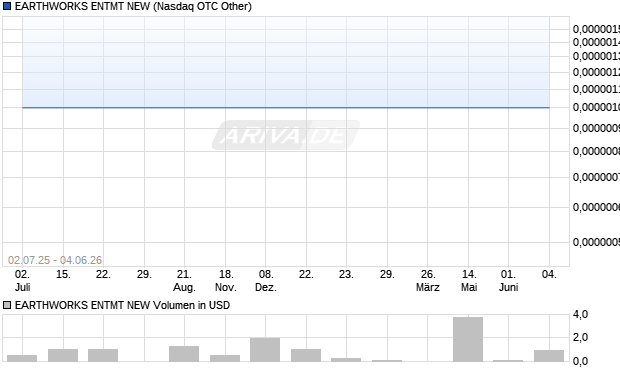620x371 pixels.
Task: Click the volume bar at 04. on the right
Action: point(549,356)
